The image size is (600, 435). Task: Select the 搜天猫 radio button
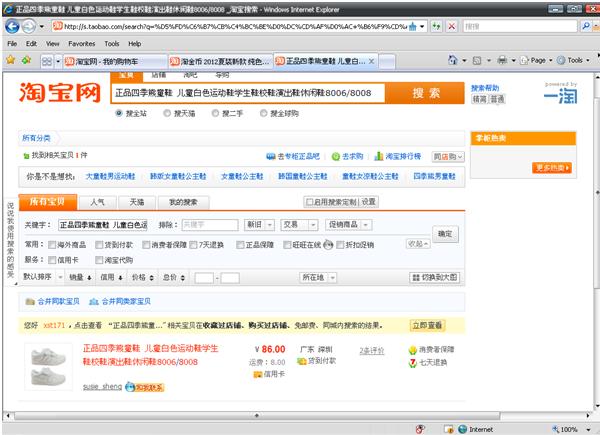pos(167,113)
